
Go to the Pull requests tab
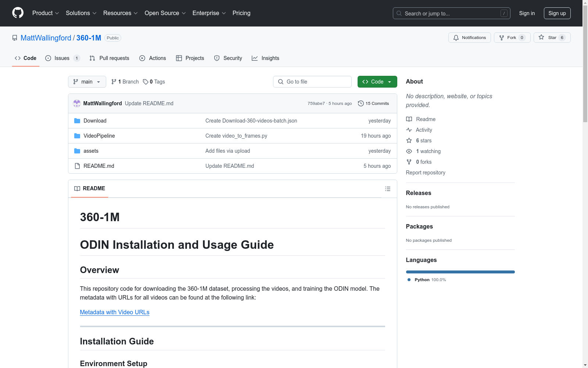click(x=110, y=58)
